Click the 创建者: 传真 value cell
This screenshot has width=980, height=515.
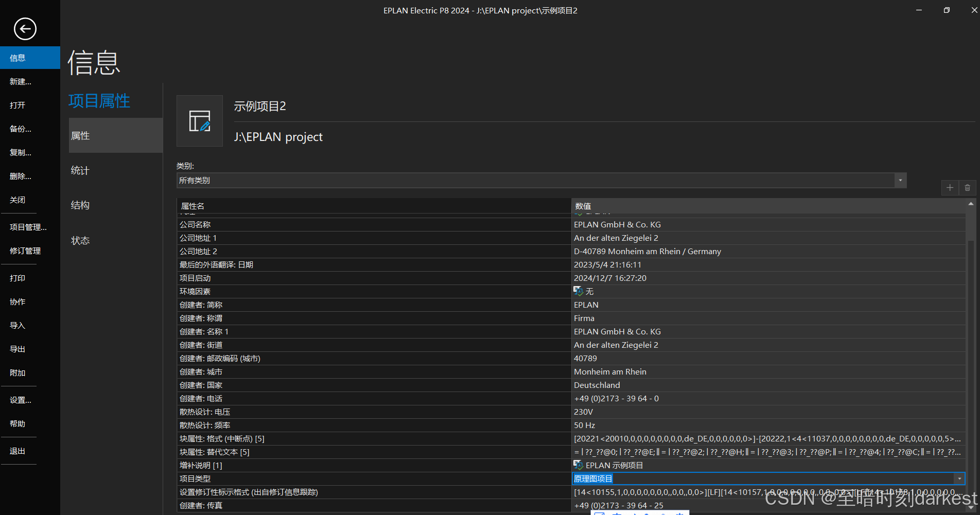[768, 505]
